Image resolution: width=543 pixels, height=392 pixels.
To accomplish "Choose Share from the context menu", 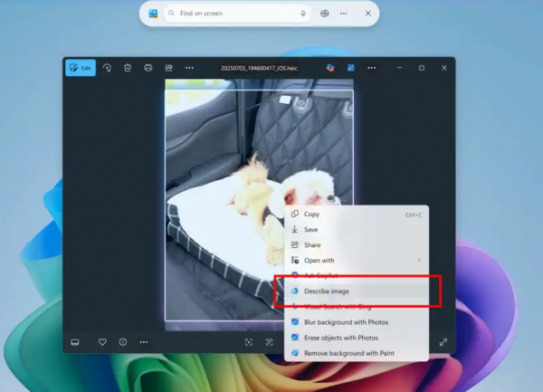I will [357, 245].
